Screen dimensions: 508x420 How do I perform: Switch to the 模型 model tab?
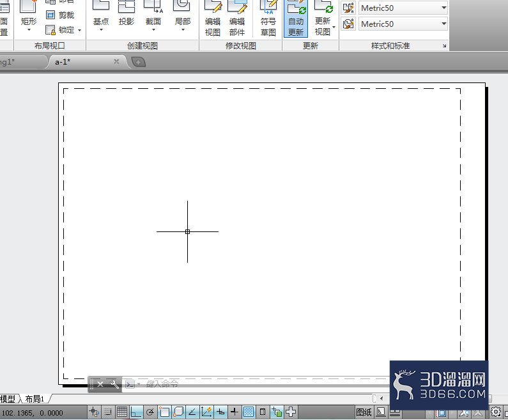pyautogui.click(x=8, y=399)
